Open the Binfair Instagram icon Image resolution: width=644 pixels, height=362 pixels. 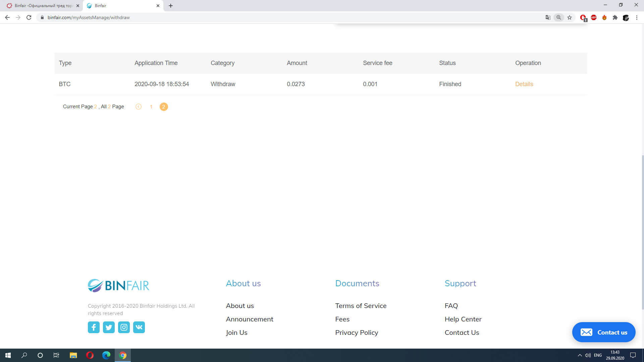pyautogui.click(x=124, y=327)
